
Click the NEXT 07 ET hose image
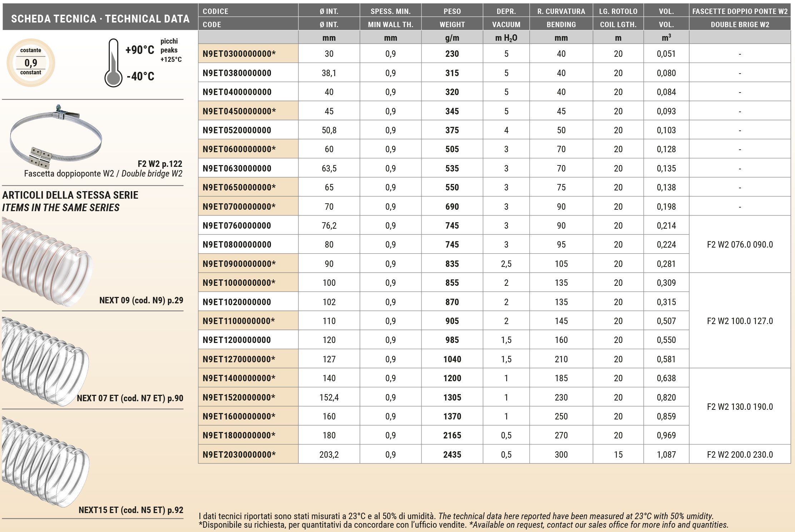(x=45, y=361)
